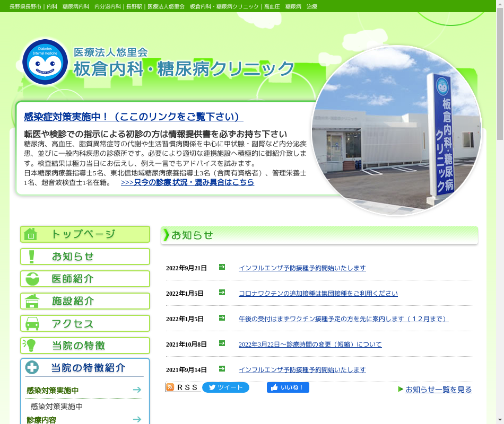Click the car icon on アクセス
Viewport: 504px width, 424px height.
tap(32, 323)
